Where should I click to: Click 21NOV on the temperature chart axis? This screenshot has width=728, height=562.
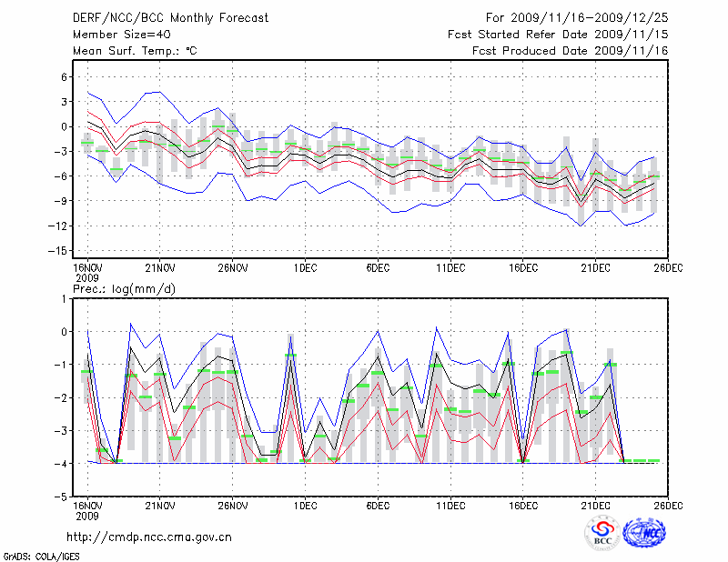(x=159, y=266)
